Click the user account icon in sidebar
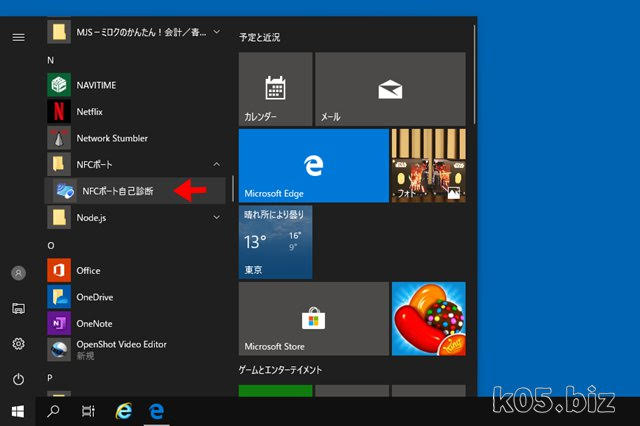Image resolution: width=640 pixels, height=426 pixels. point(18,273)
